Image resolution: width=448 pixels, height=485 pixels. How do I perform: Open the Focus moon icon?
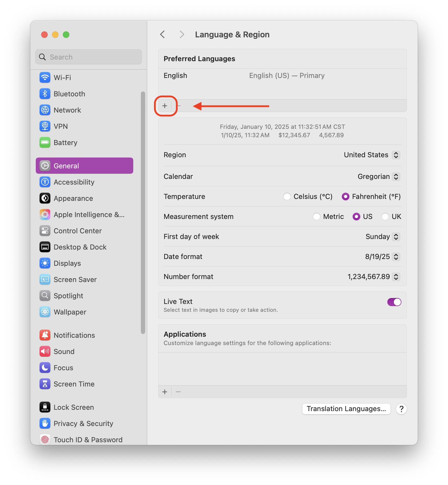tap(45, 368)
